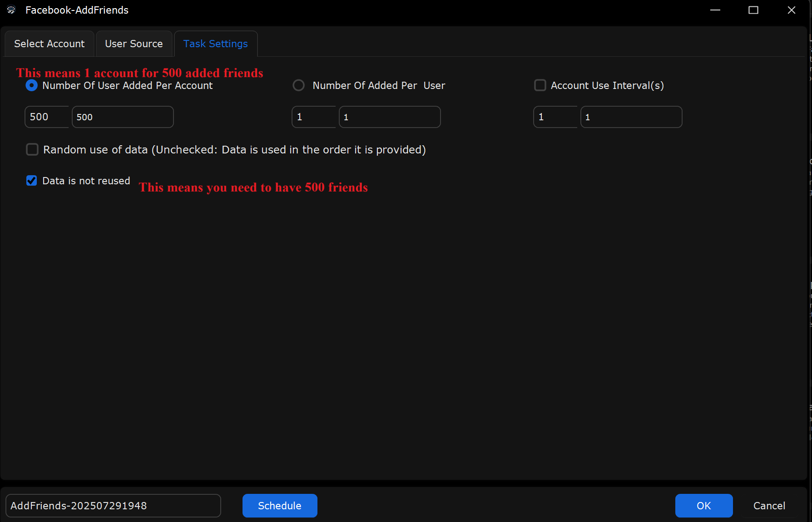Minimize the Facebook-AddFriends window
This screenshot has width=812, height=522.
tap(715, 10)
